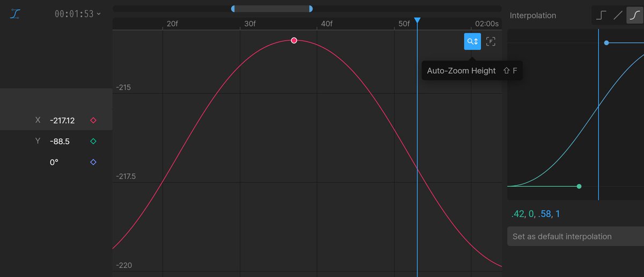Click right handle of timeline zoom bar

tap(311, 9)
